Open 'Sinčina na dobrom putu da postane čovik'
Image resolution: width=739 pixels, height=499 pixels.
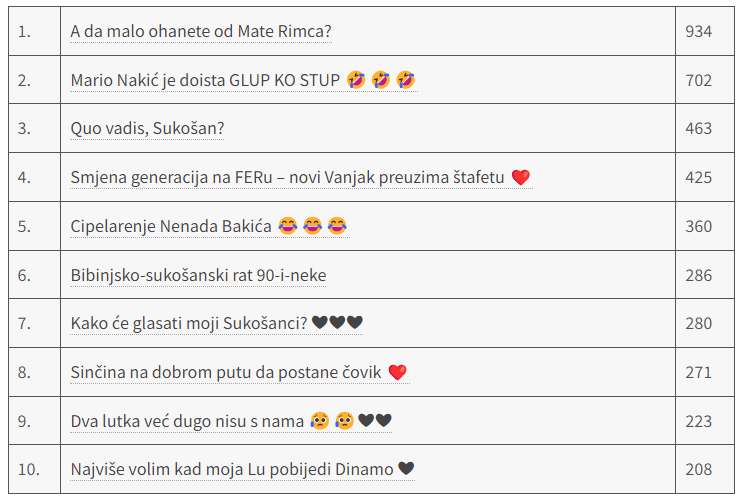(x=226, y=373)
